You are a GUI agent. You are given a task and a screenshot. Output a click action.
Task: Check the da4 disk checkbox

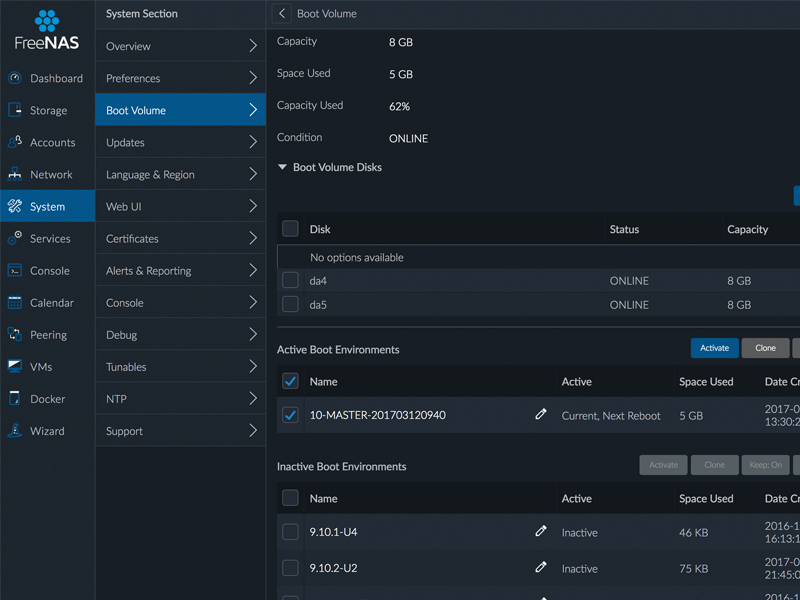(x=290, y=280)
